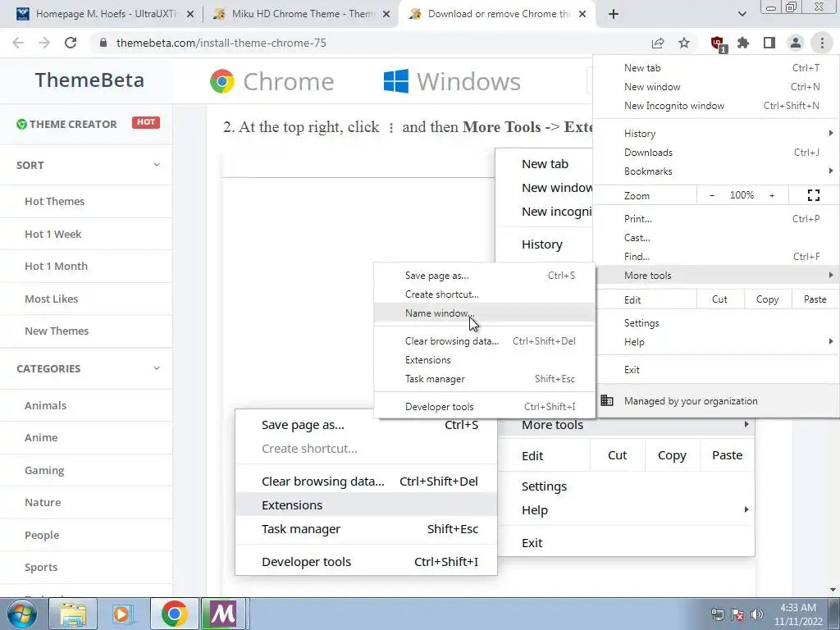
Task: Click the Share this page icon
Action: pos(658,43)
